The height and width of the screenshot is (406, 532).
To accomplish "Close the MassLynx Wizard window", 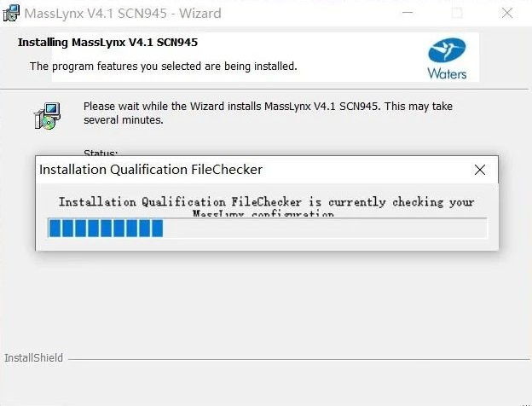I will (508, 14).
